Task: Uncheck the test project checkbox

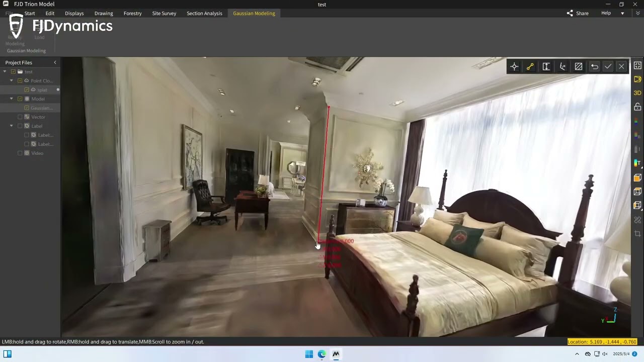Action: coord(13,72)
